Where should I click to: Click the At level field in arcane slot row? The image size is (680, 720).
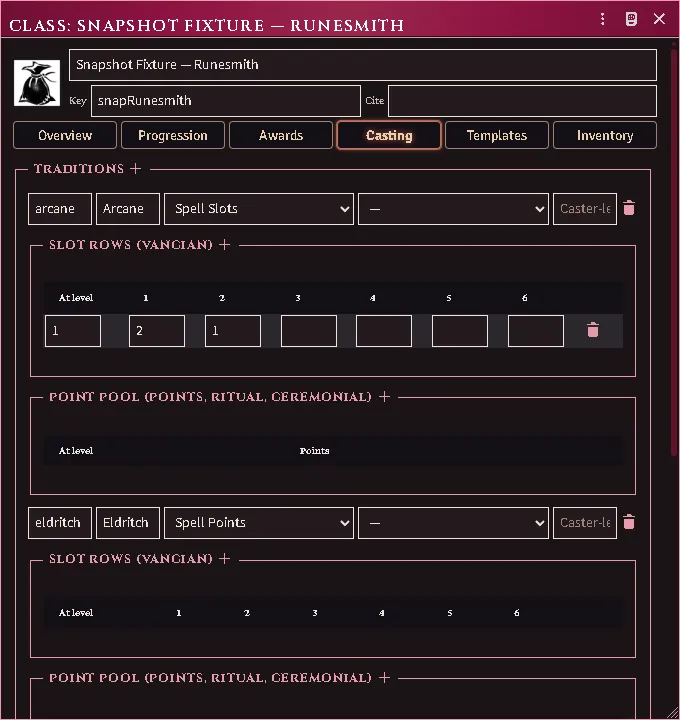73,331
